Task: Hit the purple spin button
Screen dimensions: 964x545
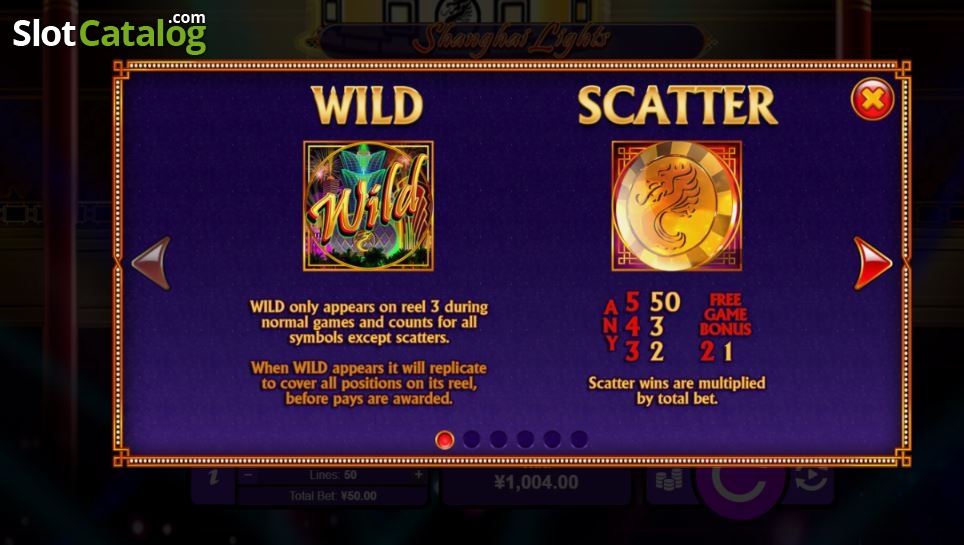Action: click(740, 485)
